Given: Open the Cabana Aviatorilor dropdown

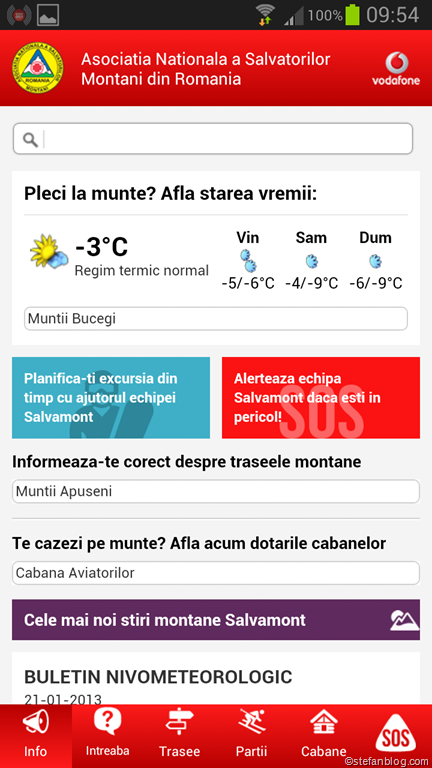Looking at the screenshot, I should point(216,573).
